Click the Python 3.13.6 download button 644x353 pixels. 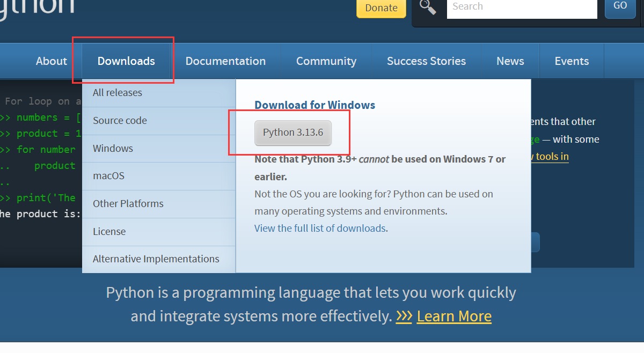pyautogui.click(x=293, y=133)
